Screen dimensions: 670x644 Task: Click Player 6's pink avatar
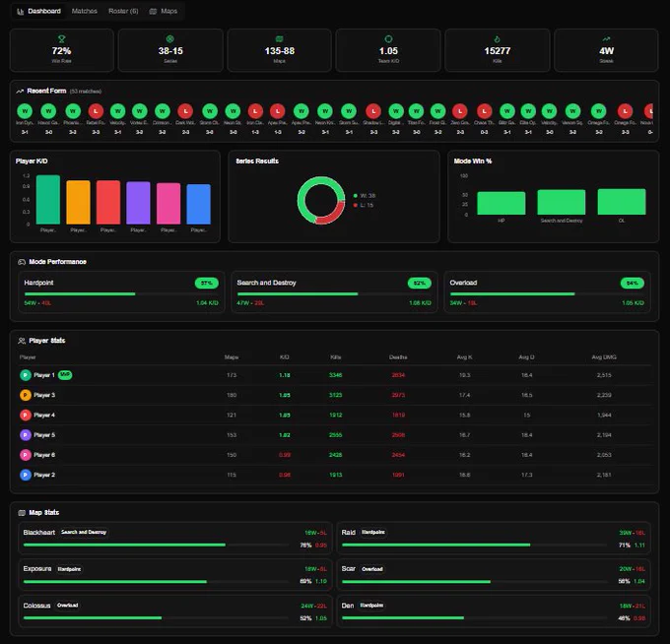click(26, 455)
